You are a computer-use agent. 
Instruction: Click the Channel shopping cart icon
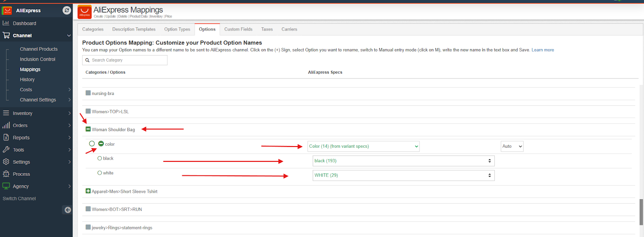pos(6,35)
